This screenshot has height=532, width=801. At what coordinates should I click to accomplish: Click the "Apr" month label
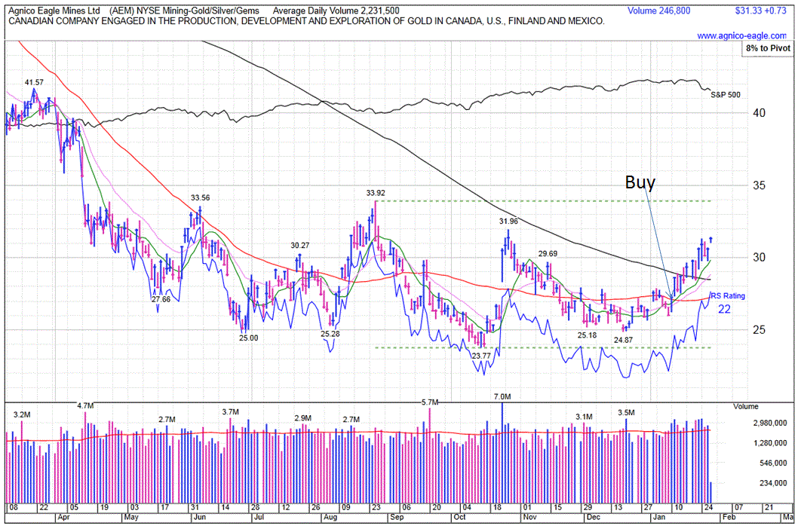tap(64, 517)
